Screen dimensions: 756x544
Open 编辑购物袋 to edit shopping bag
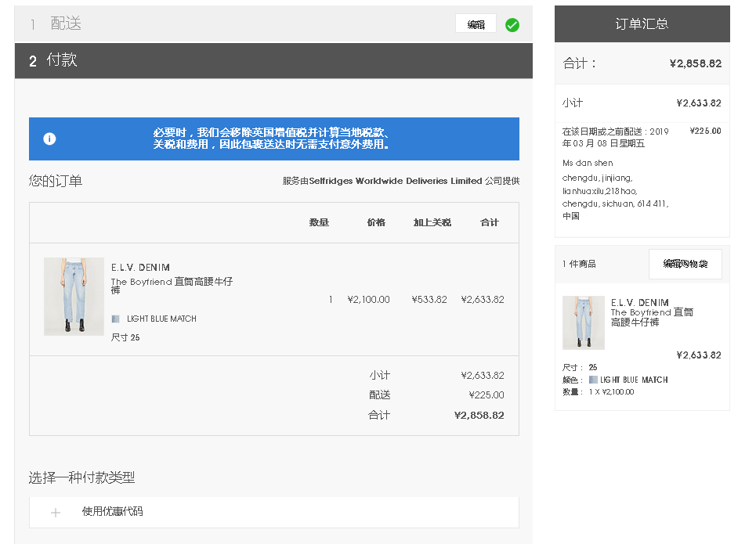pos(685,265)
